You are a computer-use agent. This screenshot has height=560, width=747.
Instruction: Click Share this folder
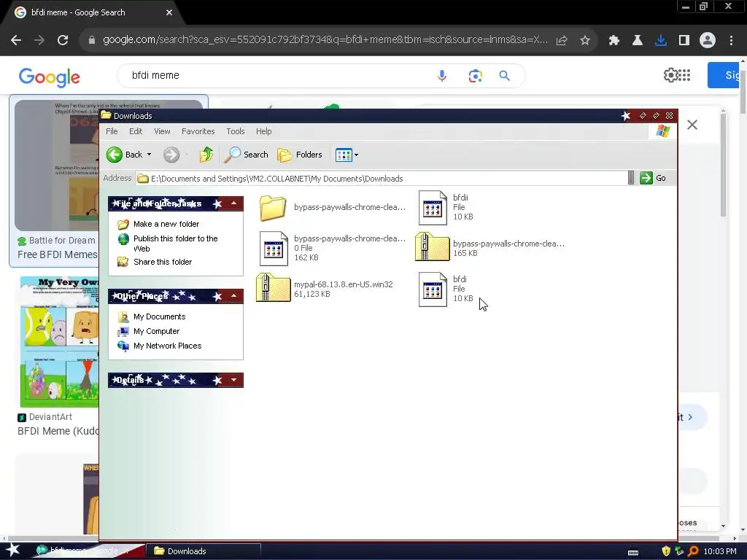click(x=163, y=262)
